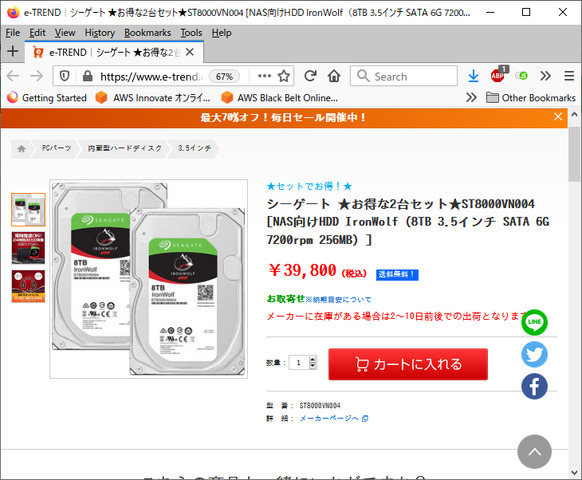Share on Twitter icon

[x=534, y=355]
